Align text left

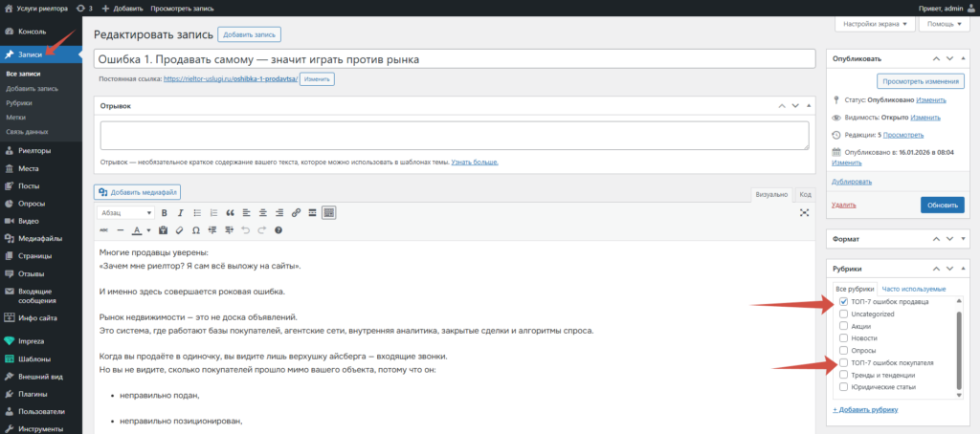point(246,212)
